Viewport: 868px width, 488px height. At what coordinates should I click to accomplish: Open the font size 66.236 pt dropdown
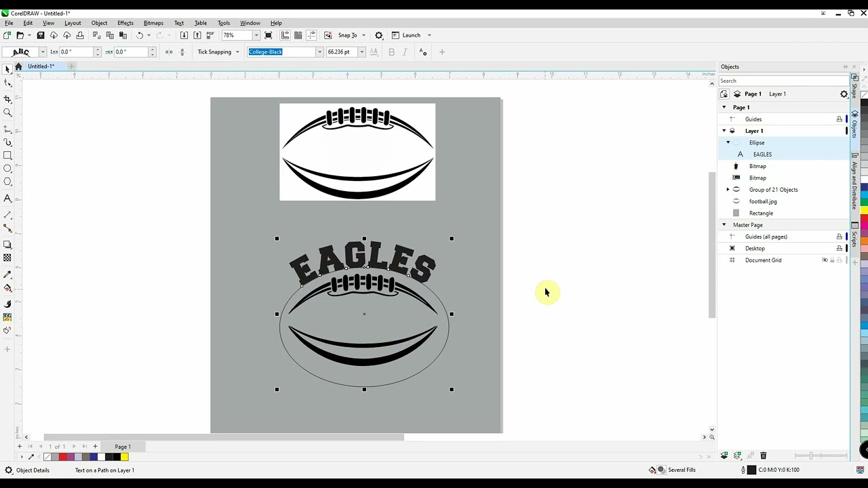[361, 52]
